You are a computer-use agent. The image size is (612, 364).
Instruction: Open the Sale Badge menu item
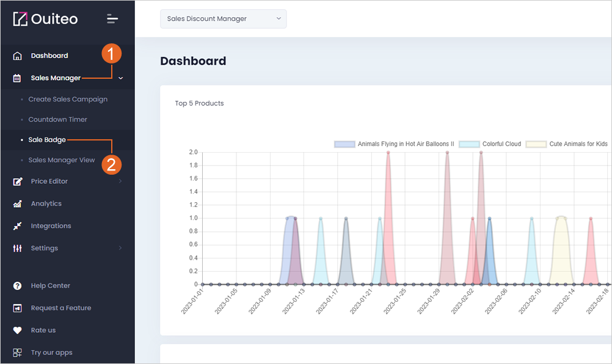pos(47,140)
